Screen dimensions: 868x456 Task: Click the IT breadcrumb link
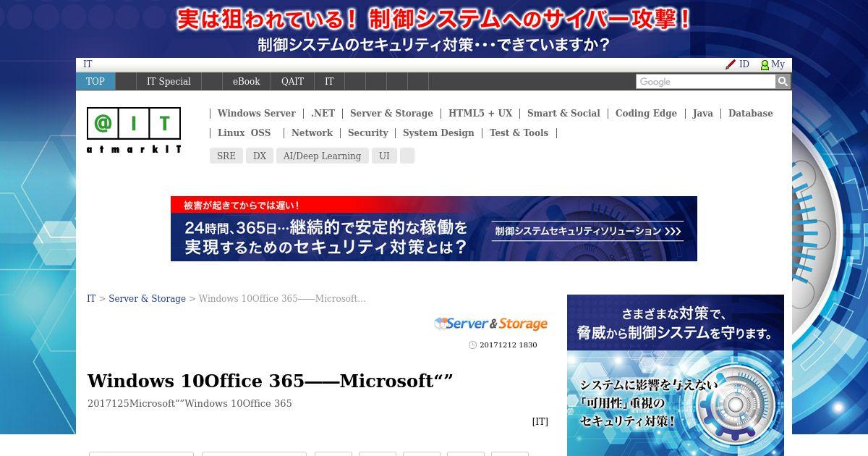click(x=91, y=298)
